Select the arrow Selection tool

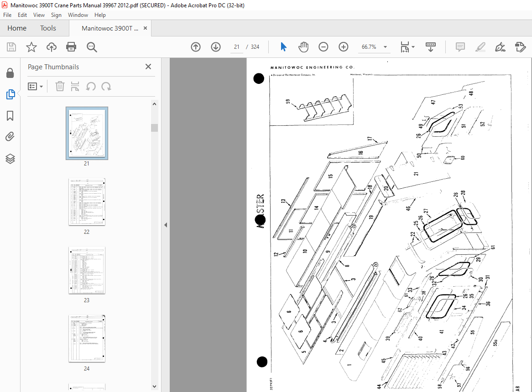coord(284,47)
